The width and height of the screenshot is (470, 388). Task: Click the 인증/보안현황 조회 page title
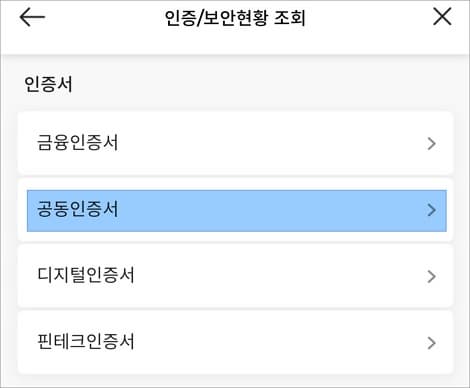(235, 18)
